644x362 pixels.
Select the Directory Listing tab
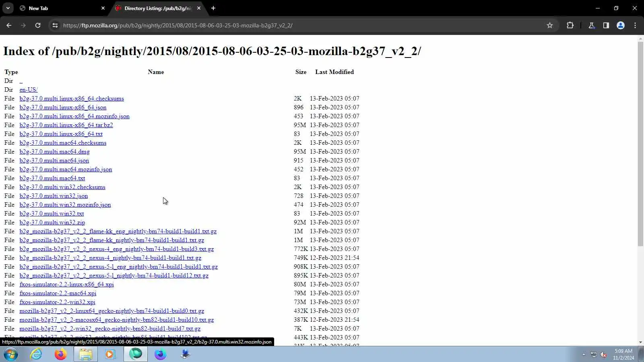pyautogui.click(x=158, y=8)
